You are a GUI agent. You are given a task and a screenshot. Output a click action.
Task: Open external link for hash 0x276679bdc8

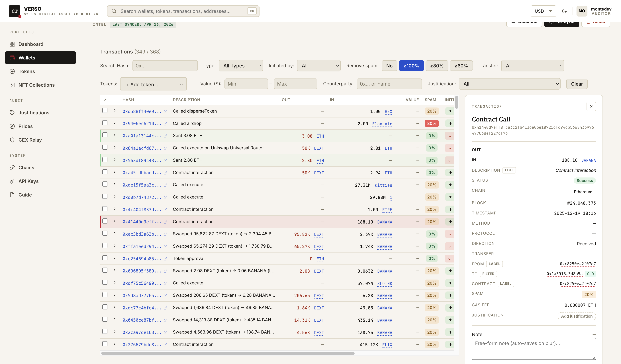[x=165, y=345]
